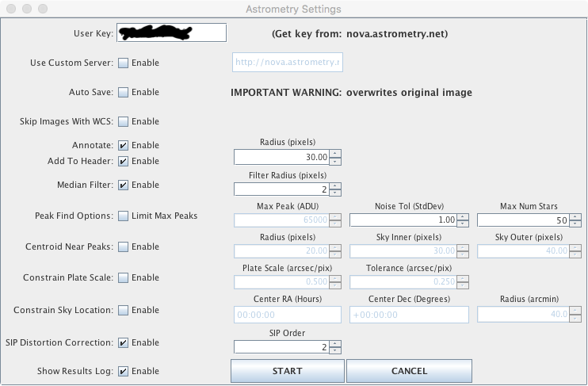Enable the Use Custom Server checkbox
Image resolution: width=588 pixels, height=386 pixels.
coord(123,63)
